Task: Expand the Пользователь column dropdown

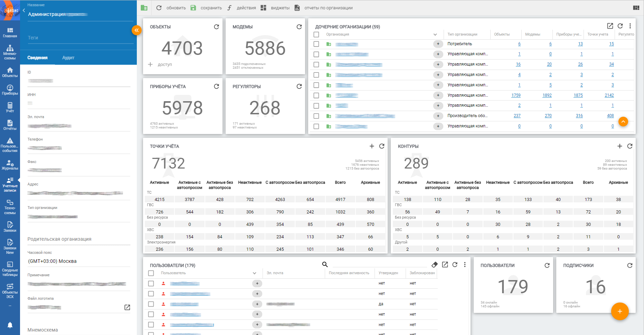Action: (x=255, y=273)
